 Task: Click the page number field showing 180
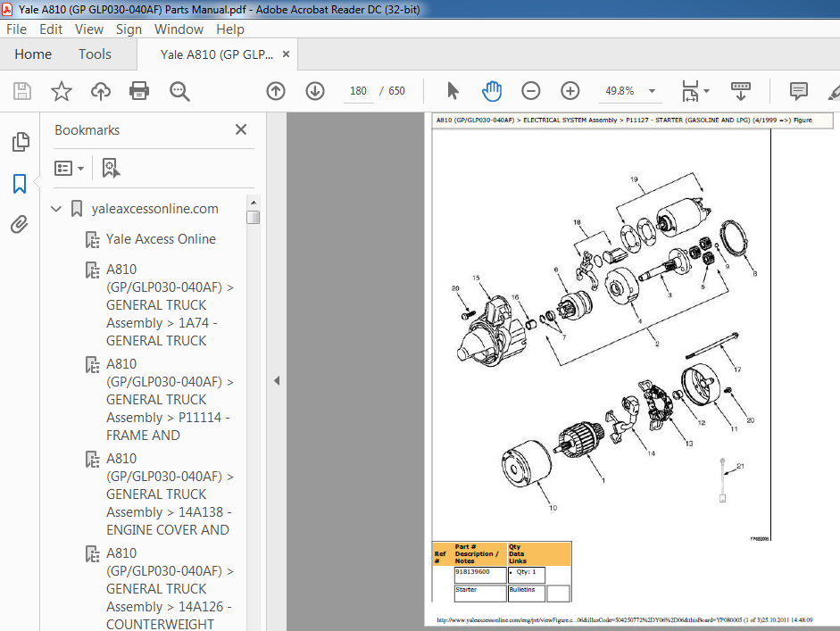358,91
